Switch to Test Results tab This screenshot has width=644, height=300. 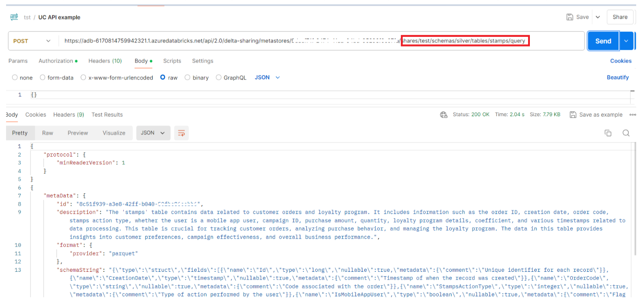[x=107, y=115]
